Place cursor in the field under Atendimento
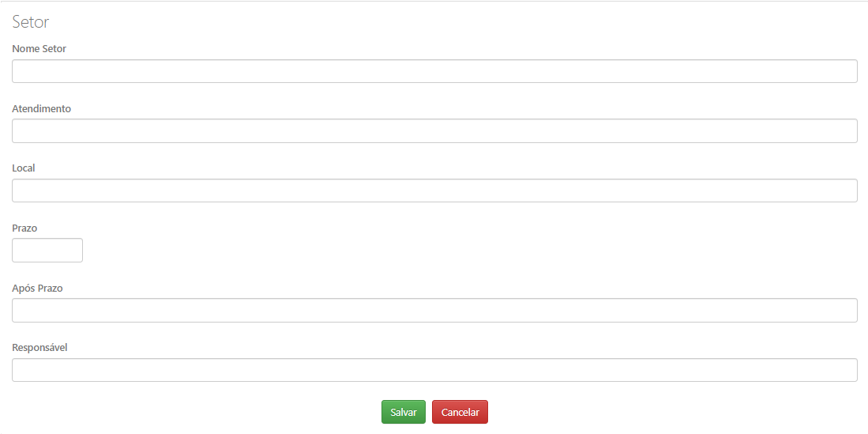 (434, 130)
